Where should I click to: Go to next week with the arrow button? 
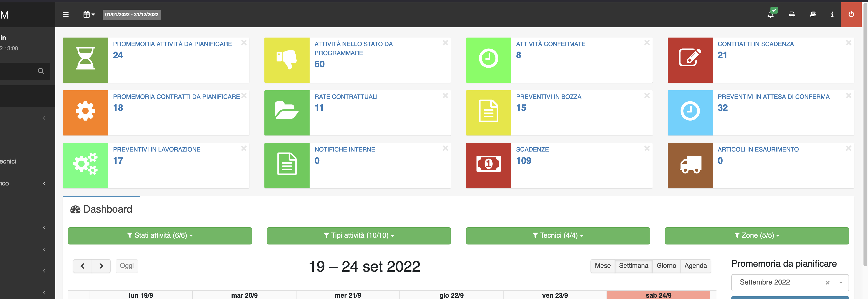101,266
